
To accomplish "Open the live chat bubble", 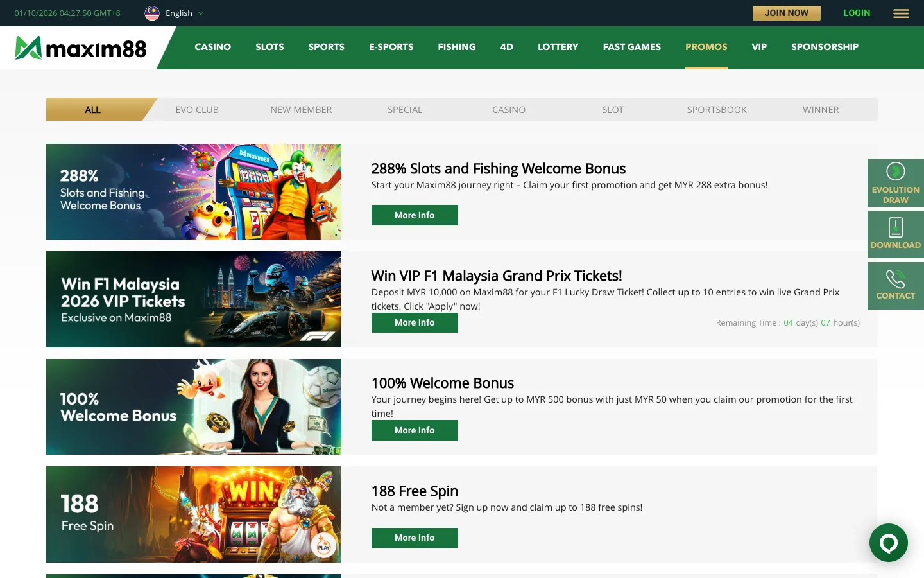I will click(x=889, y=543).
